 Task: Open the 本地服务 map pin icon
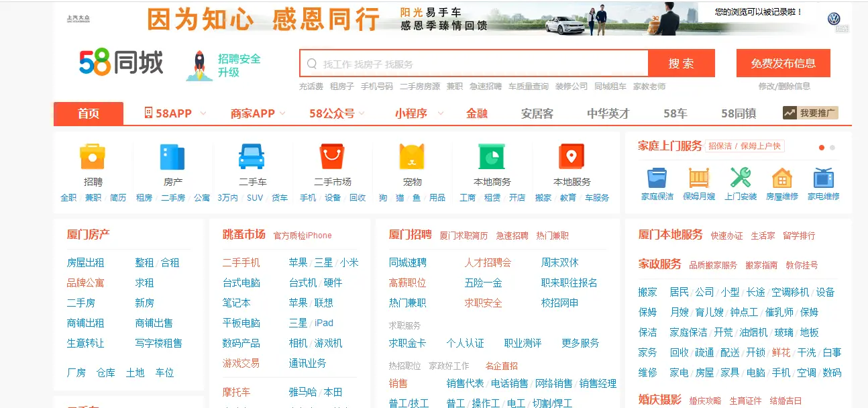[x=572, y=156]
